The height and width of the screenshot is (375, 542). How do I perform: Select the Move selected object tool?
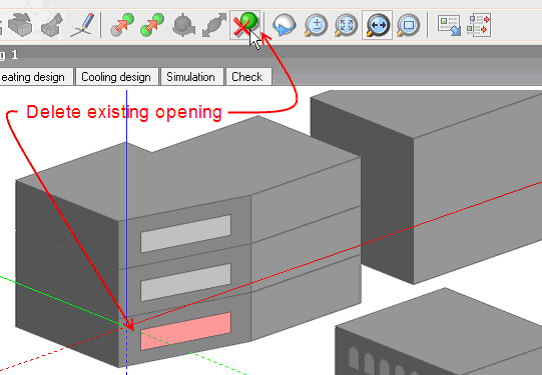(x=122, y=25)
